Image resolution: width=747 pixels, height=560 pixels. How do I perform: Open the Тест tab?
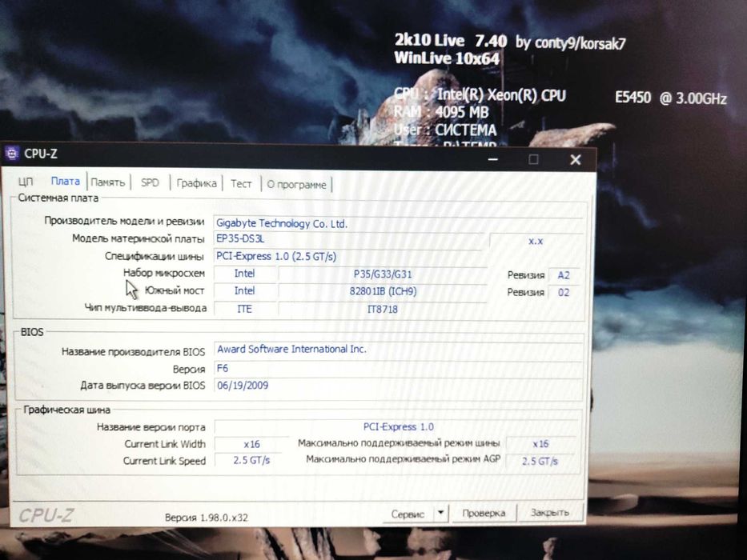pos(241,183)
